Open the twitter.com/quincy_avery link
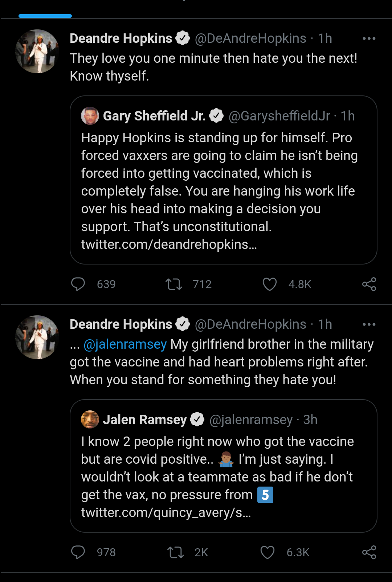Screen dimensions: 392x582 tap(166, 513)
